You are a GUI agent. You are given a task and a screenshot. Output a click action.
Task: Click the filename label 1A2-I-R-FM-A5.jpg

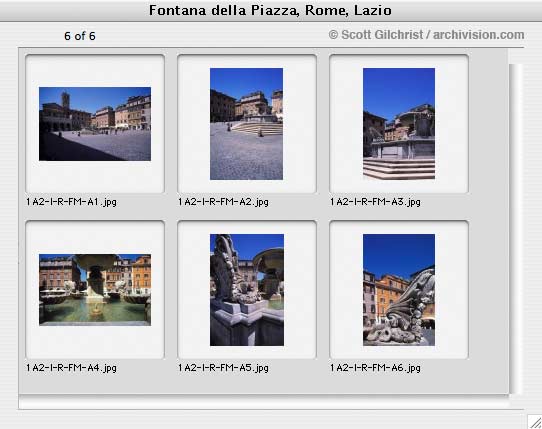(x=223, y=367)
